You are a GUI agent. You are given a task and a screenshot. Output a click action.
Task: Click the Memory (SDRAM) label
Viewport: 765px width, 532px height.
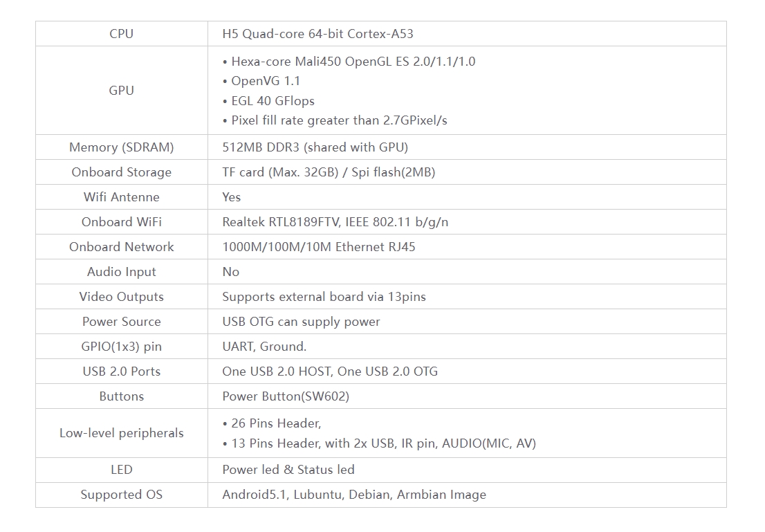121,147
